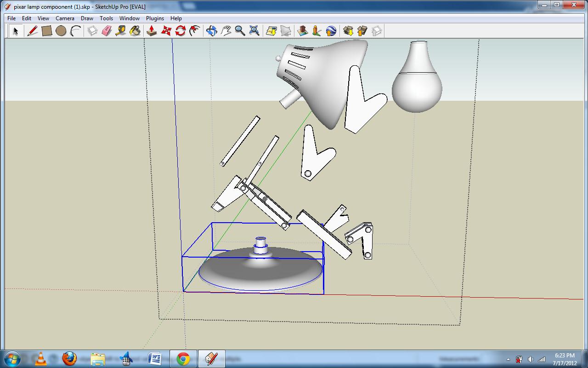Select the Rotate tool

181,31
